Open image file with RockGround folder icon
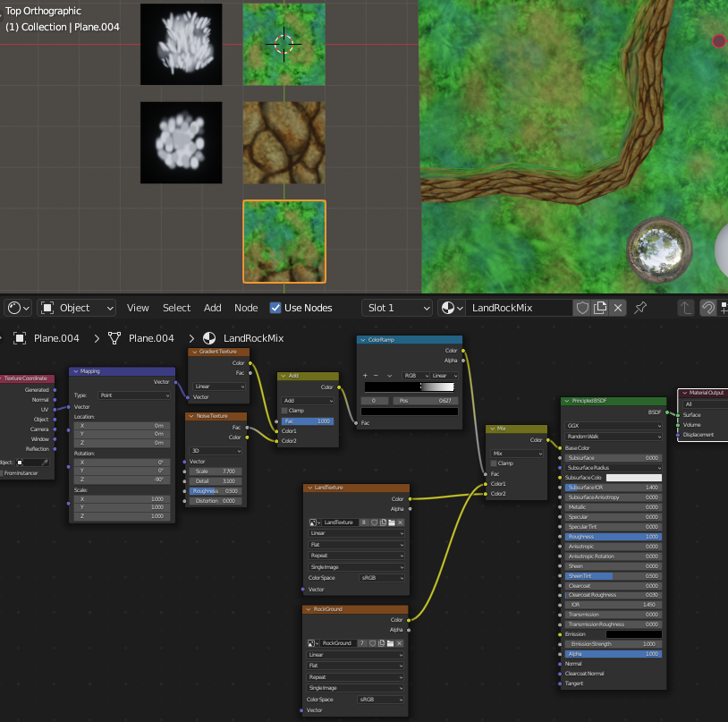Image resolution: width=728 pixels, height=722 pixels. tap(390, 643)
